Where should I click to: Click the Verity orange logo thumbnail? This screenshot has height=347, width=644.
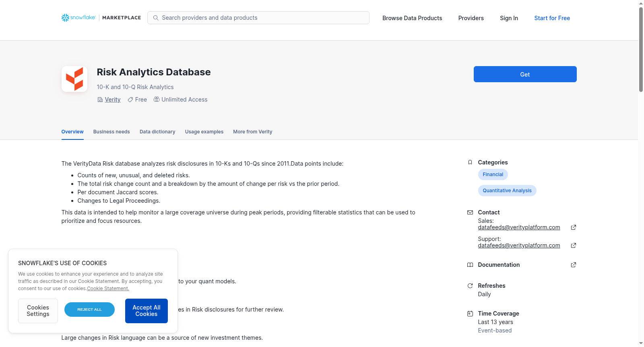74,79
